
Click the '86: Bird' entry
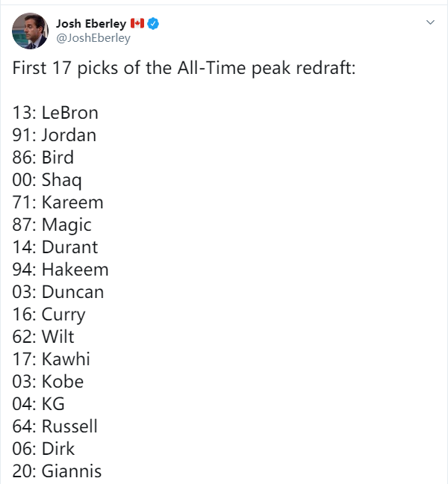43,158
